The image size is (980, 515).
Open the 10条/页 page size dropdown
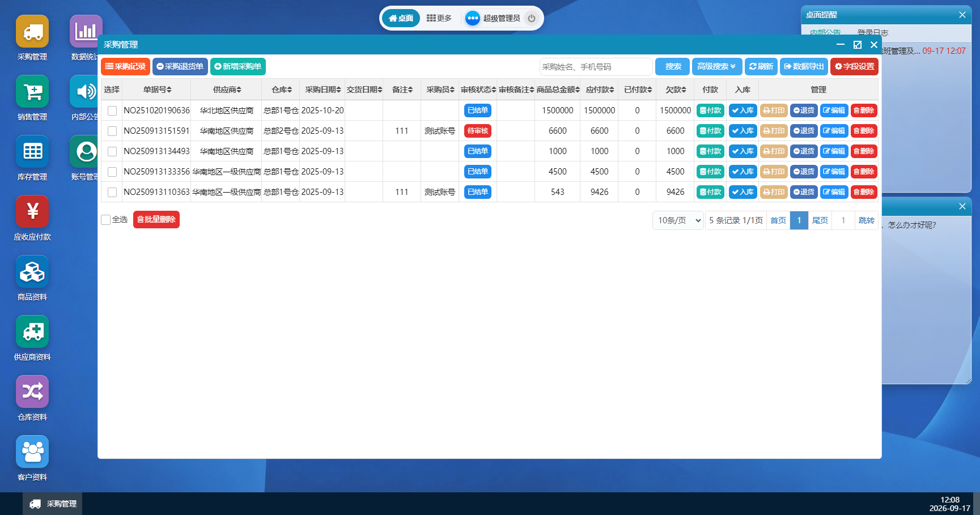(x=678, y=220)
